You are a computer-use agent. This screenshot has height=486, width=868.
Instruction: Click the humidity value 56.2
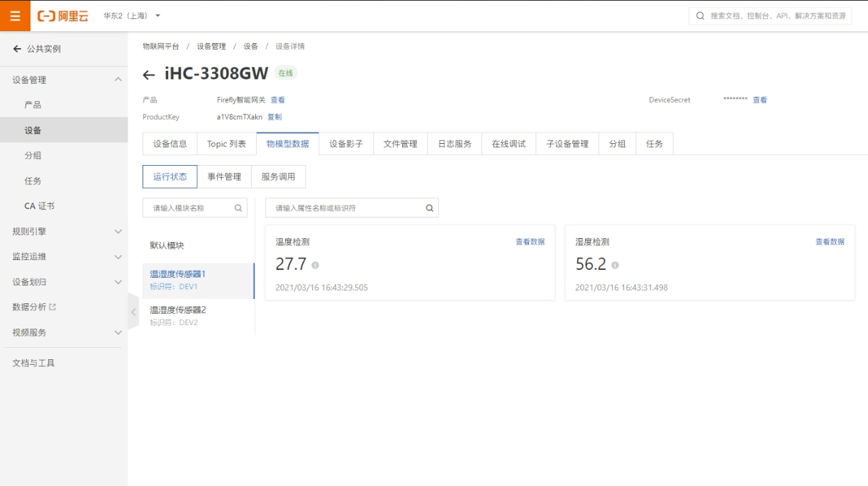coord(591,264)
